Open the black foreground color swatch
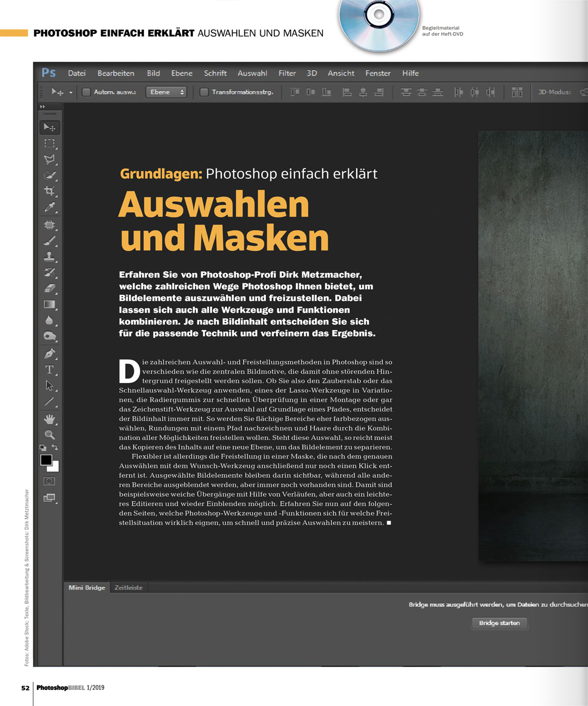588x706 pixels. (x=46, y=460)
